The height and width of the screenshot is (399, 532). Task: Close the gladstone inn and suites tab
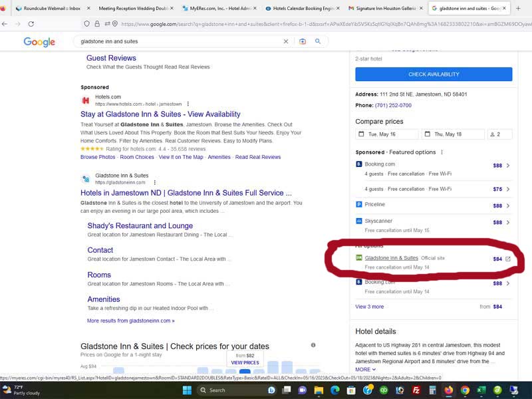click(504, 8)
